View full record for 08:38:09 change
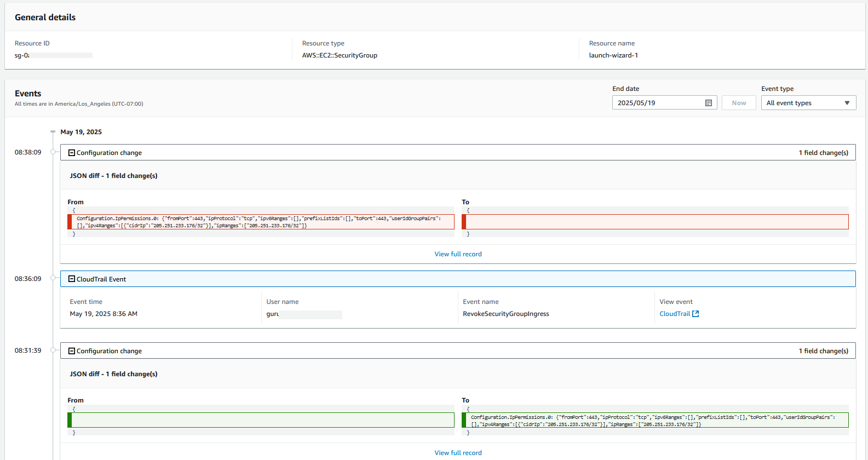This screenshot has height=460, width=868. [x=458, y=254]
